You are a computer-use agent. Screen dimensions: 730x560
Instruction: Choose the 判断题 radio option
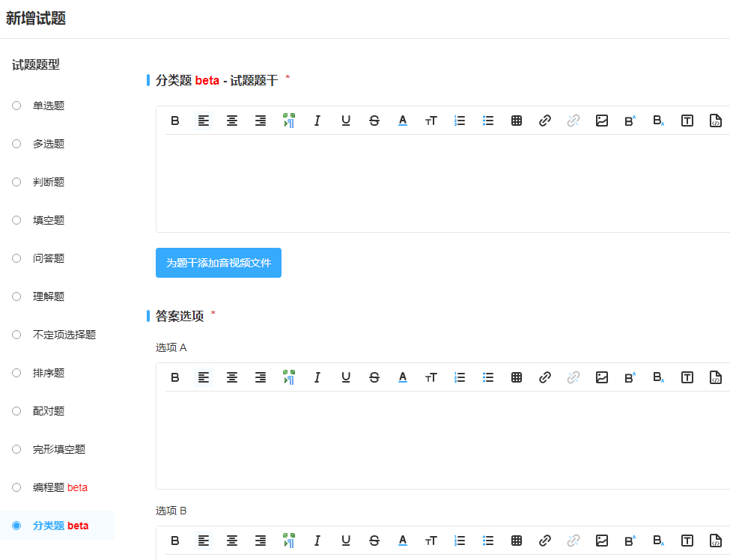(16, 182)
